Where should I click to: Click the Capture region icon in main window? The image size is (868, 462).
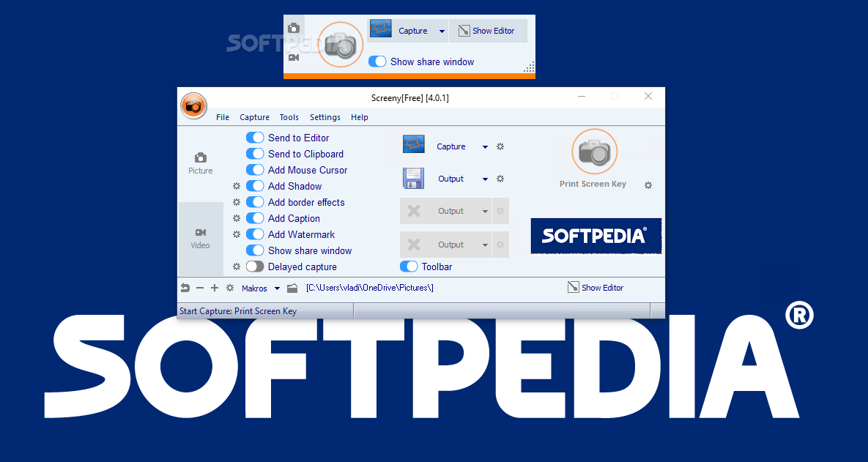414,144
